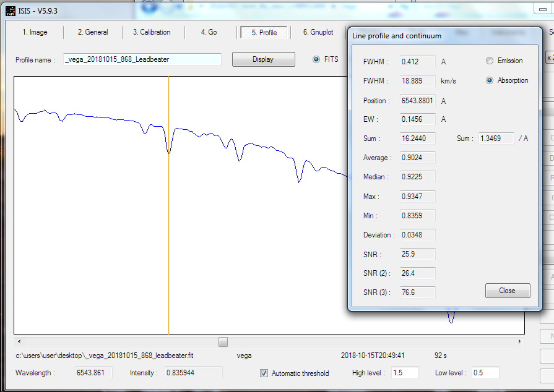Select the 4. Go tab
Screen dimensions: 554x392
coord(209,32)
